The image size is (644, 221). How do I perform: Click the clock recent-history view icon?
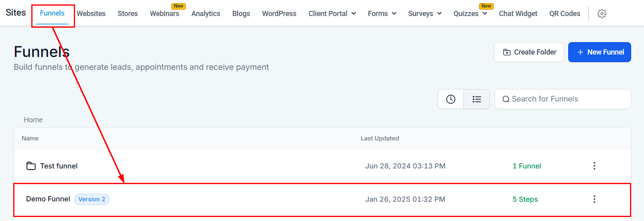451,99
